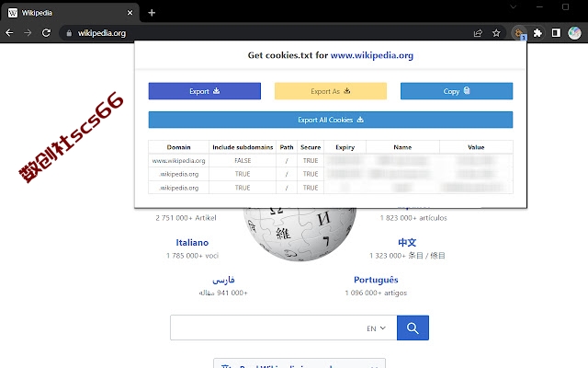
Task: Open the فارسی Wikipedia link
Action: coord(223,280)
